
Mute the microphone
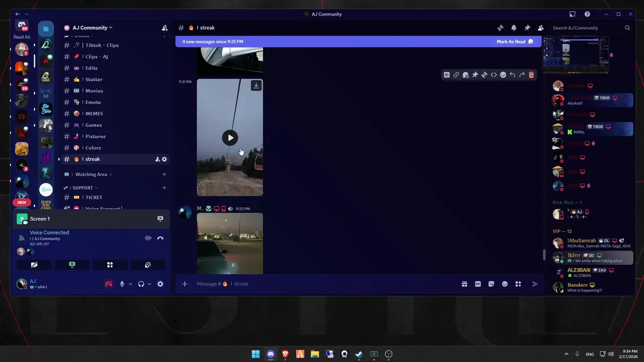[122, 284]
